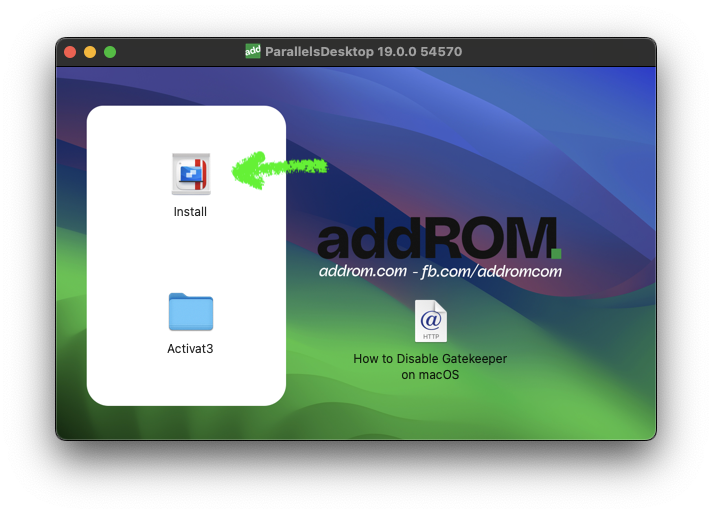This screenshot has height=514, width=712.
Task: Minimize the window with the yellow button
Action: (x=90, y=52)
